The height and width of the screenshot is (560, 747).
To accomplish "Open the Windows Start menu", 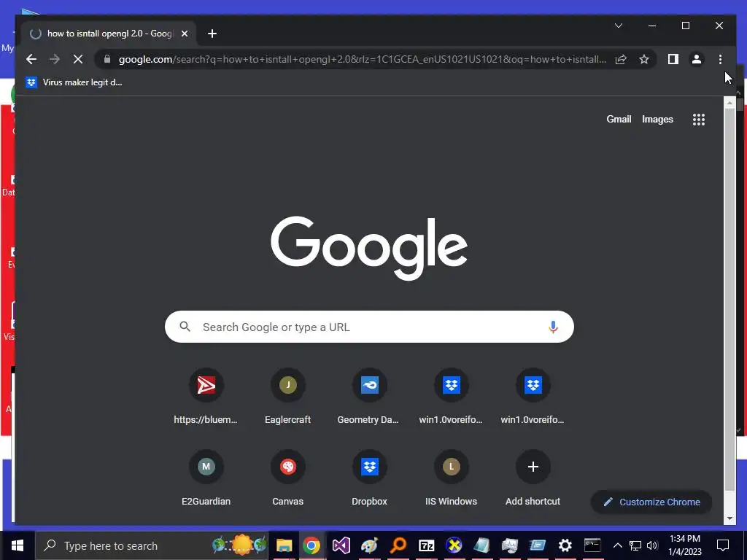I will (x=18, y=545).
